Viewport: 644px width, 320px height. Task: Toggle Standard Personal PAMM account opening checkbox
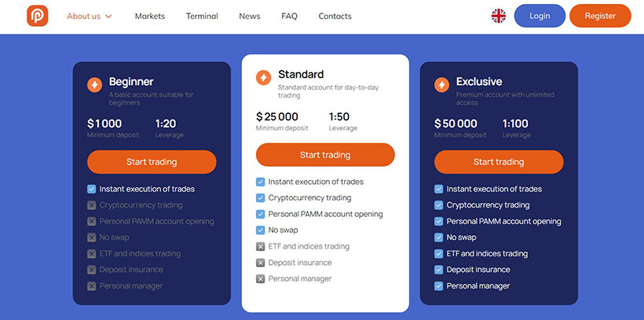click(x=260, y=215)
